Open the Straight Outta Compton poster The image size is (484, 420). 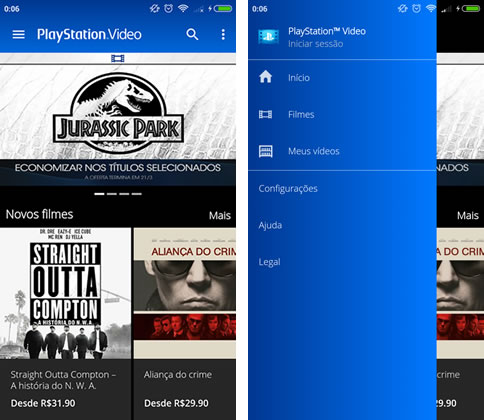[x=65, y=294]
